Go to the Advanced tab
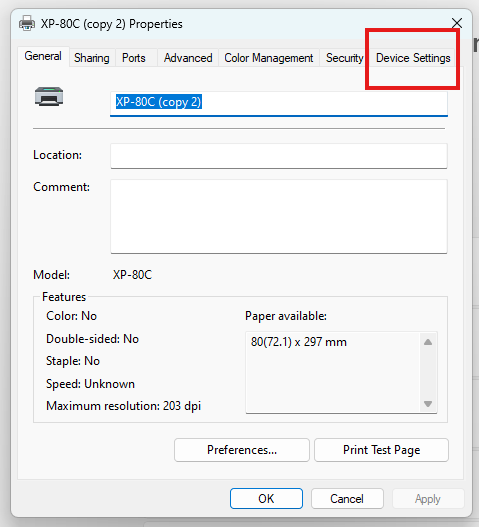The image size is (479, 527). [188, 58]
